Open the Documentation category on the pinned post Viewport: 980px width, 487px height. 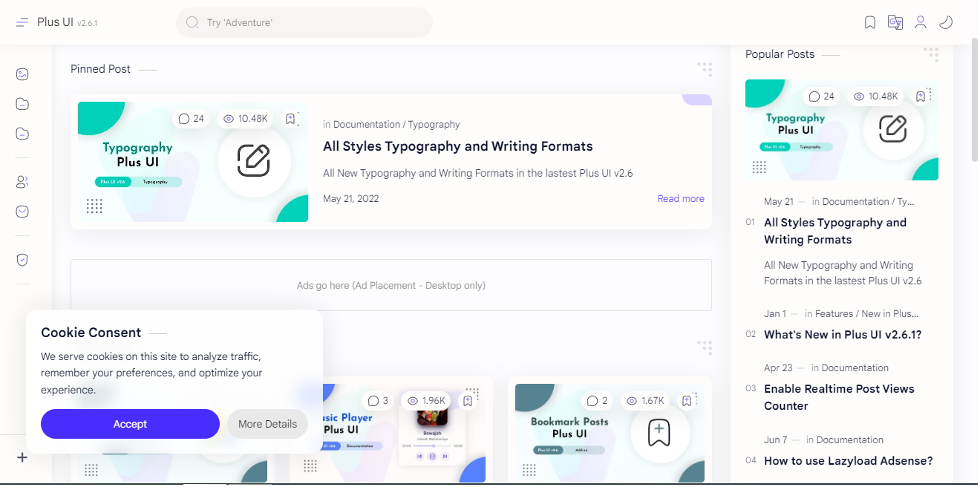pyautogui.click(x=367, y=125)
